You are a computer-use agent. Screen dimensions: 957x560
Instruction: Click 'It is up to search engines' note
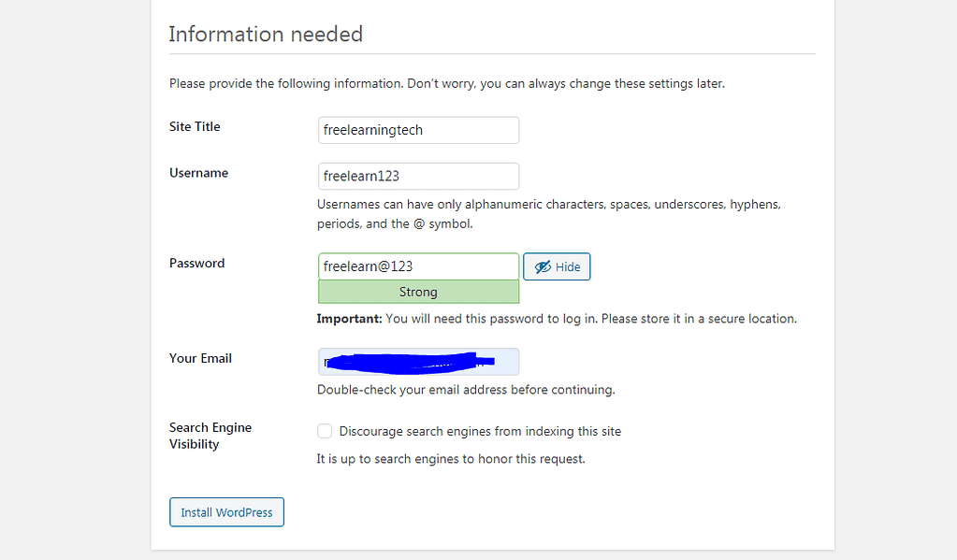(450, 459)
